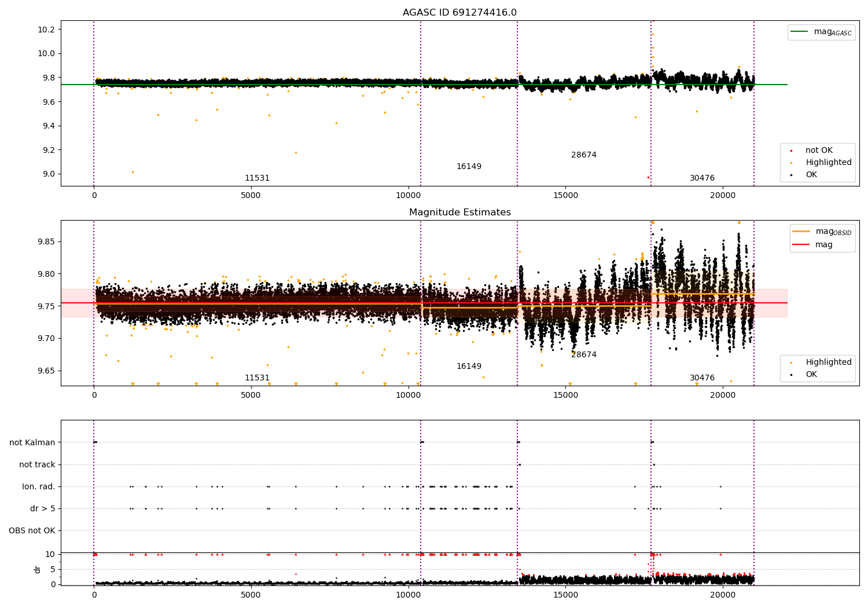Click obsid label 16149 in top plot
Screen dimensions: 868x608
coord(469,167)
